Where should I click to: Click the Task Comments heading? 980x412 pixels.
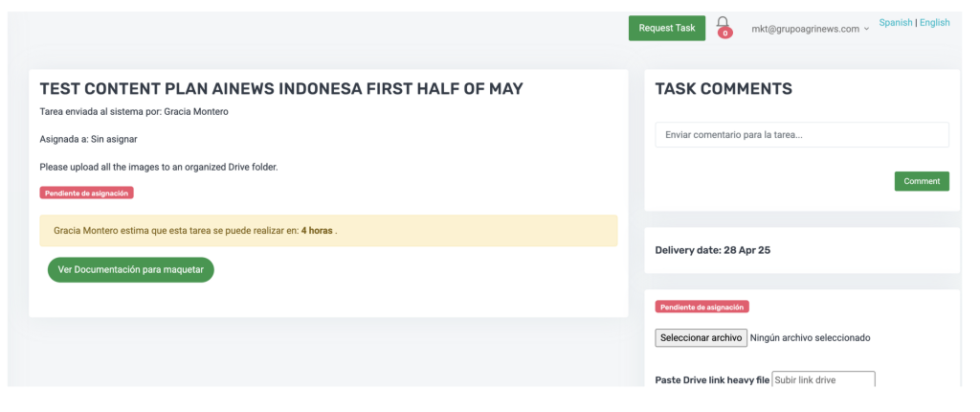724,89
